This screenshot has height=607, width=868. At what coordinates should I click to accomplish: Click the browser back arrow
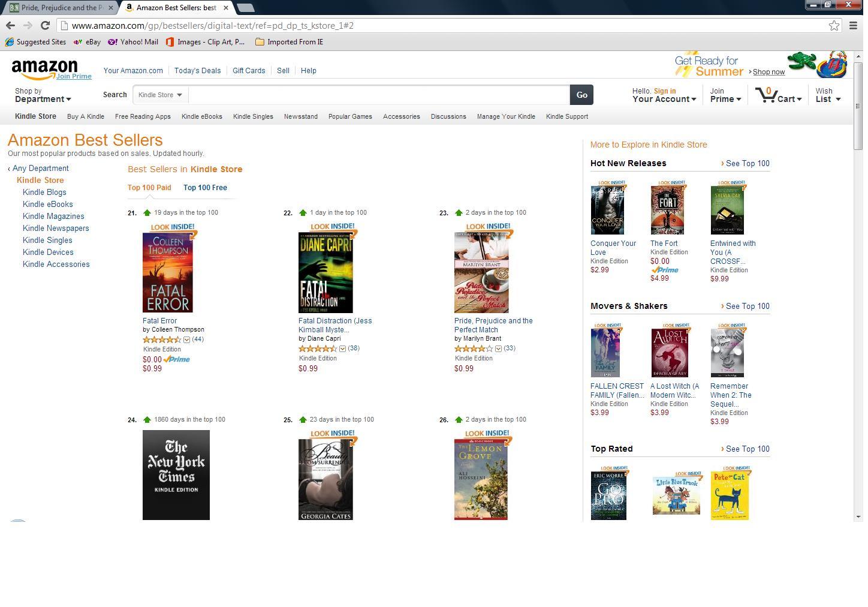pyautogui.click(x=10, y=25)
